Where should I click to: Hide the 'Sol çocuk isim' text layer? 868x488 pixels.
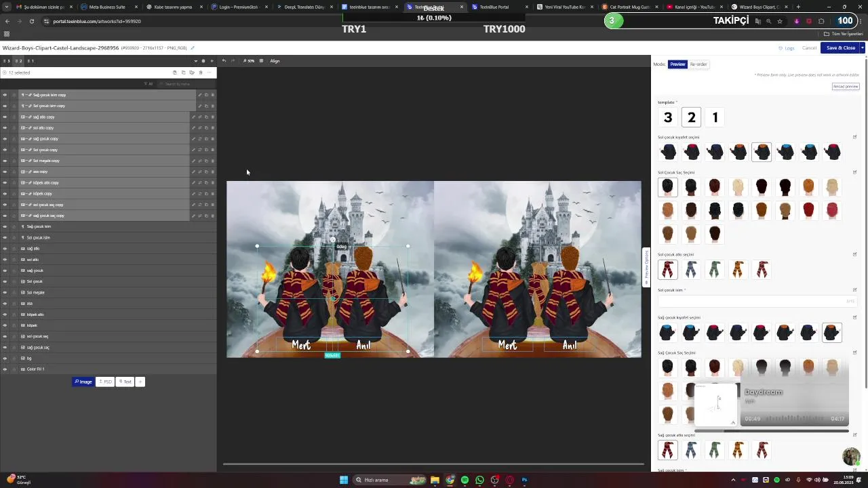click(5, 238)
